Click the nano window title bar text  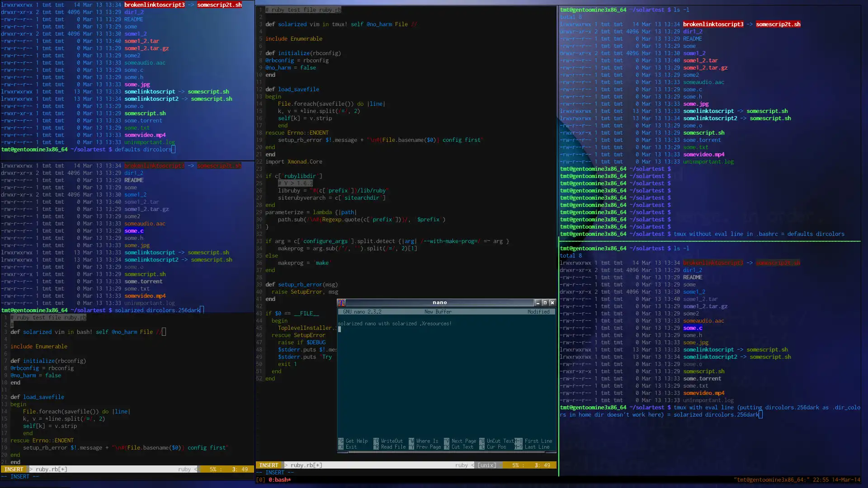[x=439, y=303]
